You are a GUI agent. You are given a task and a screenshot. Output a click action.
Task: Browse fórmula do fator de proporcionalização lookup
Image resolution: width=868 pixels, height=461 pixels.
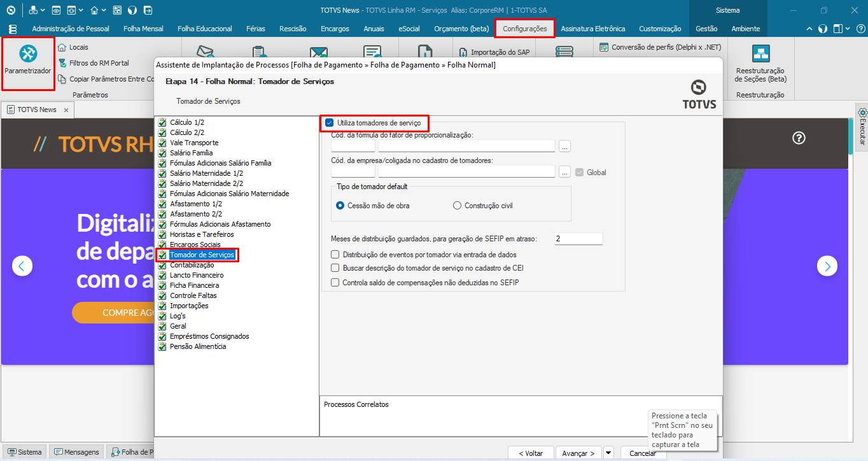pos(564,146)
